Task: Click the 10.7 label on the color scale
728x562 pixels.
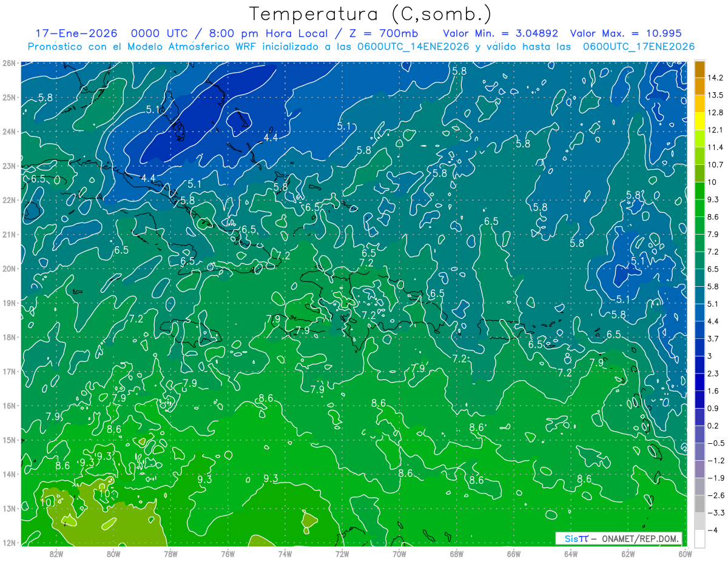Action: pyautogui.click(x=715, y=165)
